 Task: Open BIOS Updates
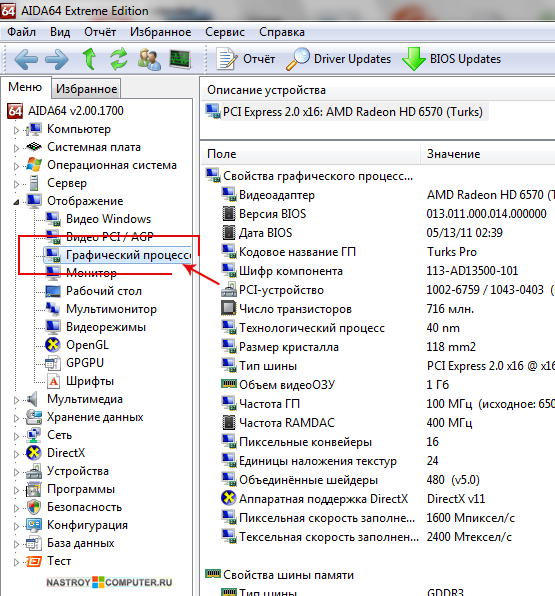(x=452, y=59)
